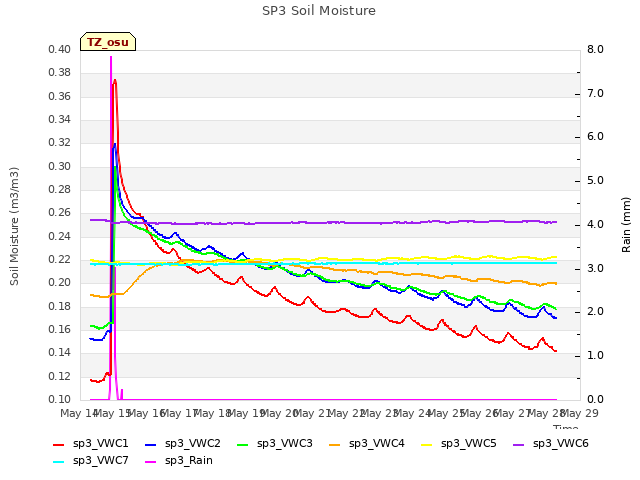
Task: Click the Rain (mm) axis label
Action: point(626,225)
